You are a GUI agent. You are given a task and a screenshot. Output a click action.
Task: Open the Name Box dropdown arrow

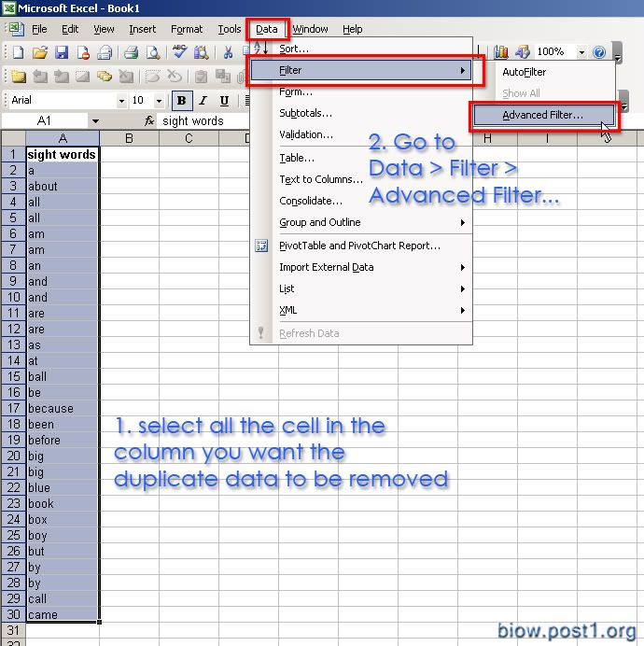tap(95, 121)
